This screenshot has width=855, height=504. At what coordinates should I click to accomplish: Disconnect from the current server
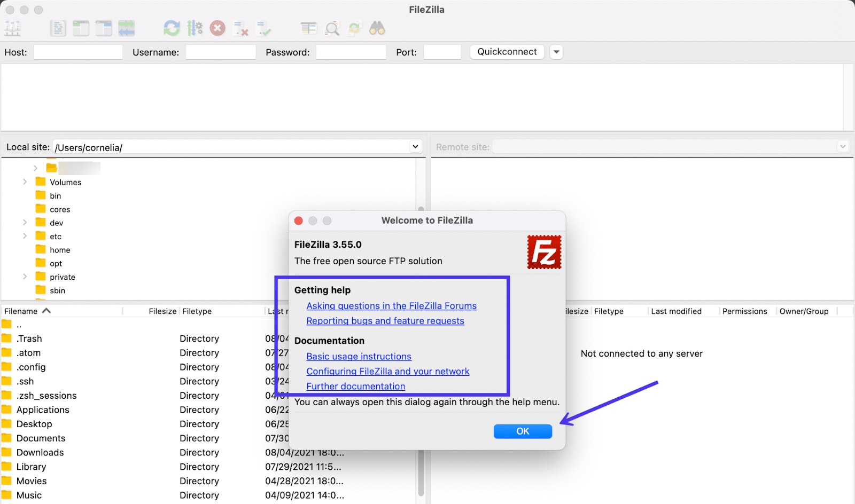coord(240,28)
